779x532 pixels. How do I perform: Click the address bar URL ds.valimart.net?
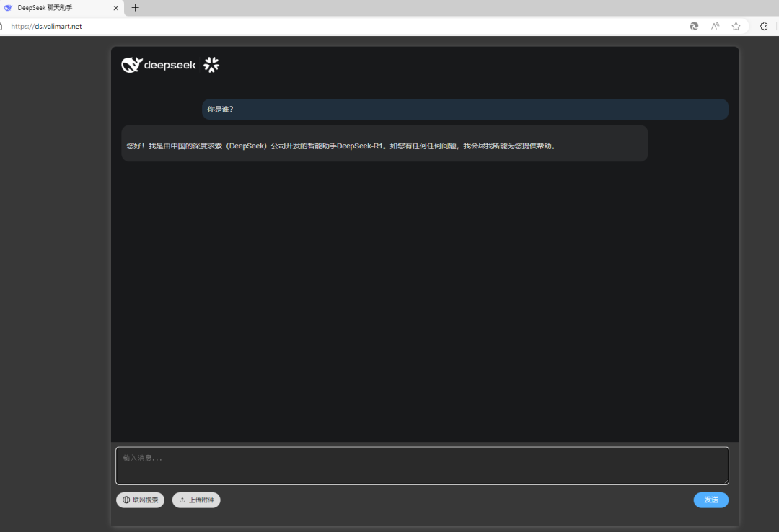tap(46, 27)
